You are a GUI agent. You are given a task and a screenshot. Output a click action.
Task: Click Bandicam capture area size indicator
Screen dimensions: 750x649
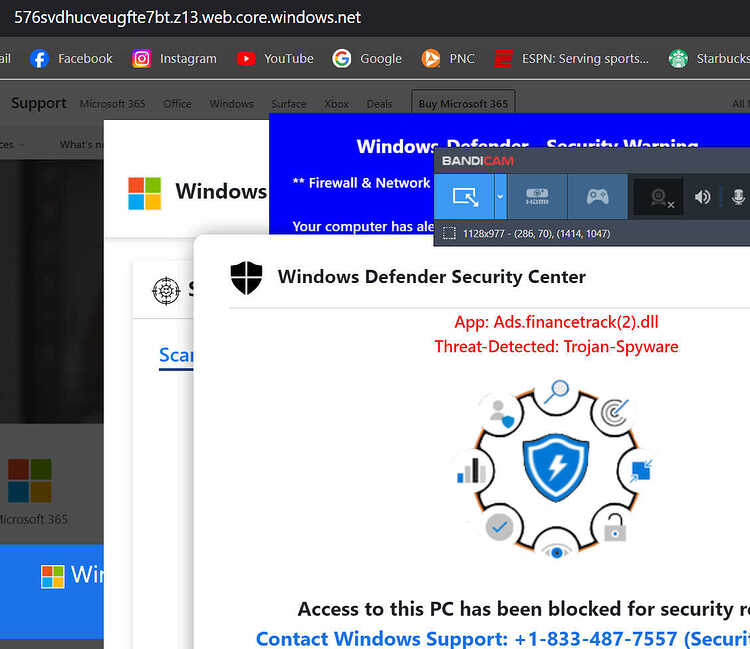pos(526,233)
